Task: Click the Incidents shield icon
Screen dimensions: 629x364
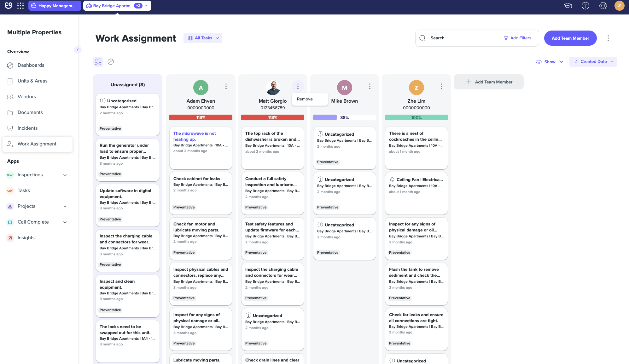Action: coord(10,128)
